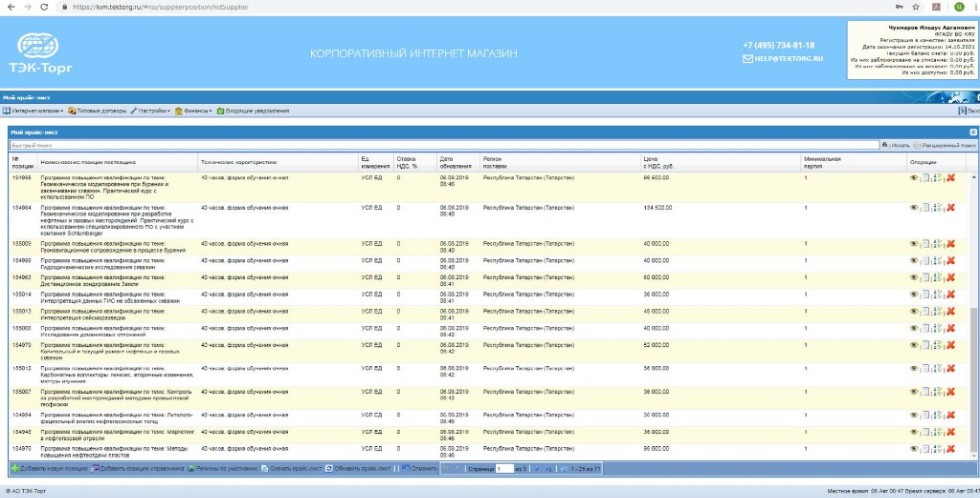Open the 'Финансы' dropdown menu
Screen dimensions: 980x498
(x=195, y=111)
